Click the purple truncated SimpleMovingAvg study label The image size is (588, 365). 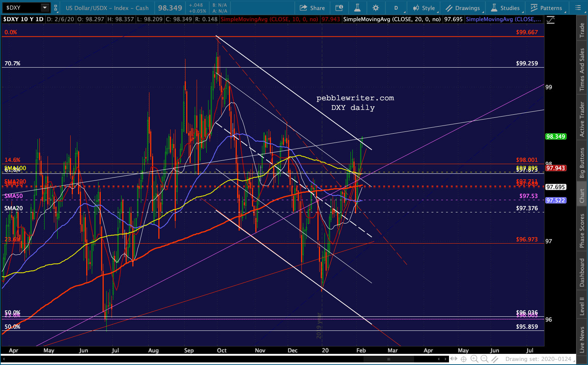[x=504, y=19]
